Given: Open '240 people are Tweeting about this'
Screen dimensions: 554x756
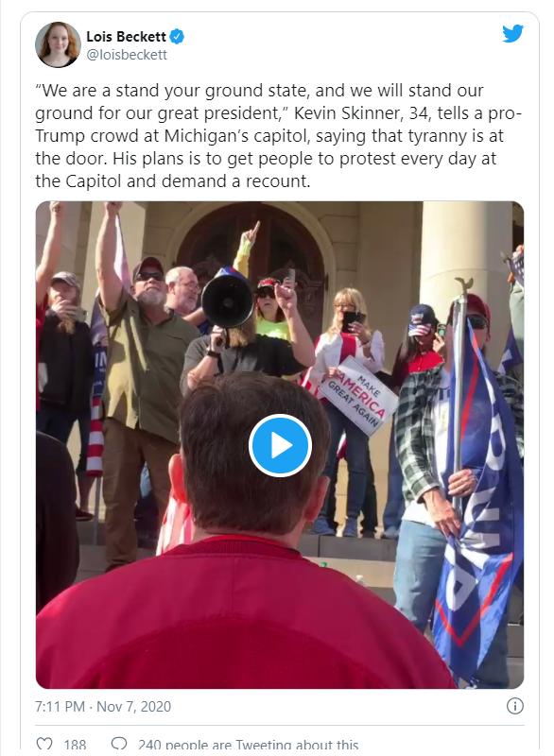Looking at the screenshot, I should pos(248,745).
